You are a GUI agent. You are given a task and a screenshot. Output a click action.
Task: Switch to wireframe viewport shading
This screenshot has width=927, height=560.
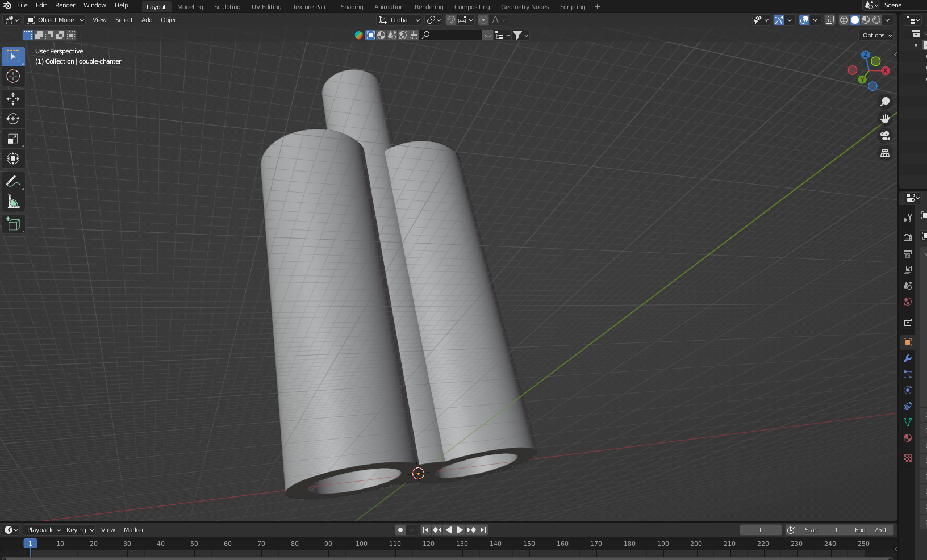tap(844, 20)
